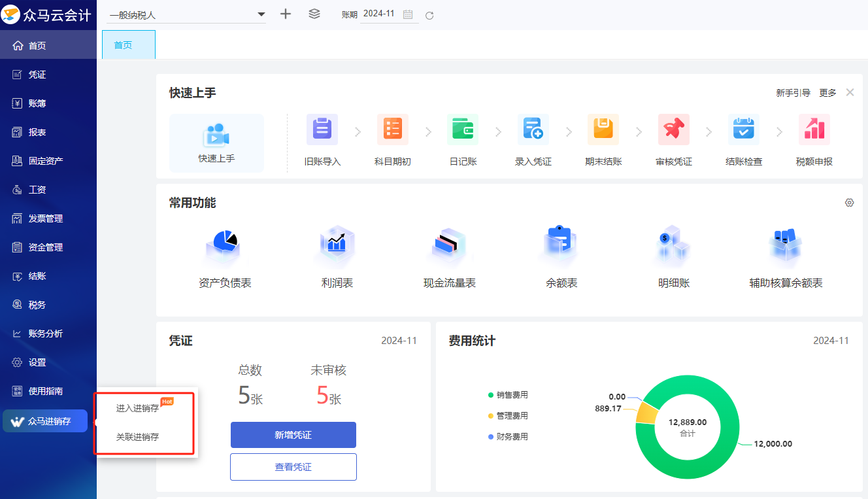Open the 期末结账 step icon
The image size is (868, 499).
603,129
